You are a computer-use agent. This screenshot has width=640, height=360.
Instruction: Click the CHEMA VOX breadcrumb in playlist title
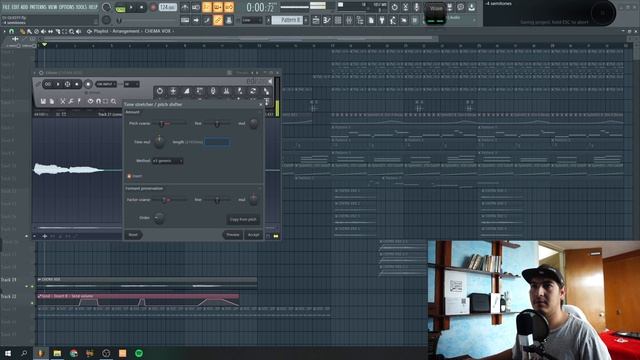[157, 31]
